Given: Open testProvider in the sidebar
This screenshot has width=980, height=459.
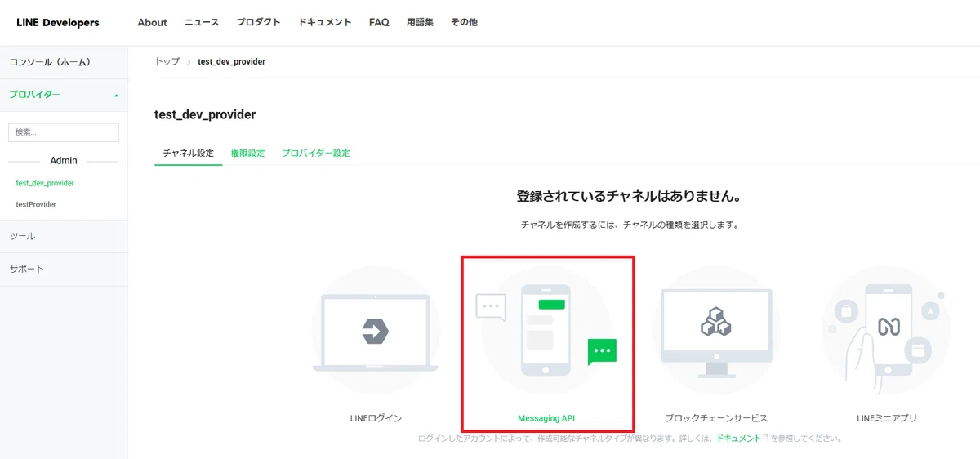Looking at the screenshot, I should tap(36, 204).
